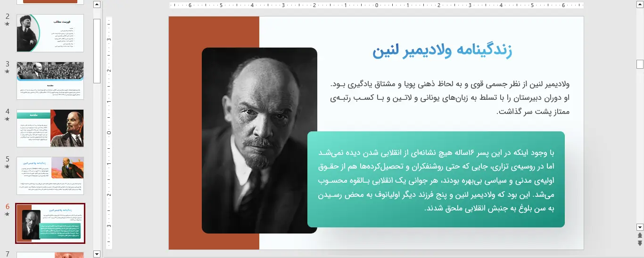The width and height of the screenshot is (644, 258).
Task: Click main editor scroll-up arrow
Action: [x=640, y=5]
